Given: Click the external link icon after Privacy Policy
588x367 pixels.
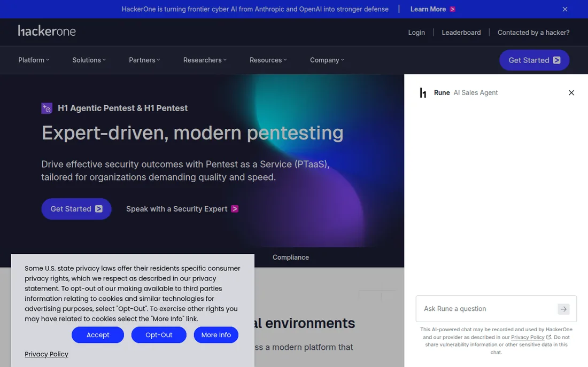Looking at the screenshot, I should 548,337.
